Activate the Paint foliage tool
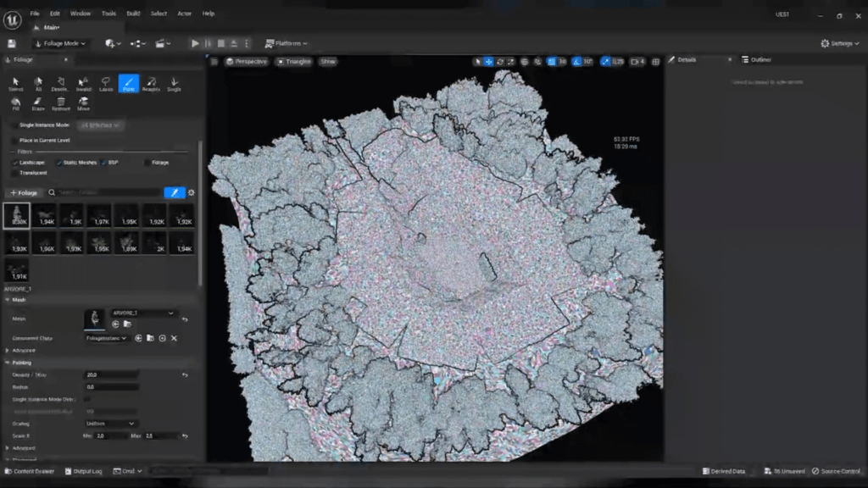 (129, 84)
